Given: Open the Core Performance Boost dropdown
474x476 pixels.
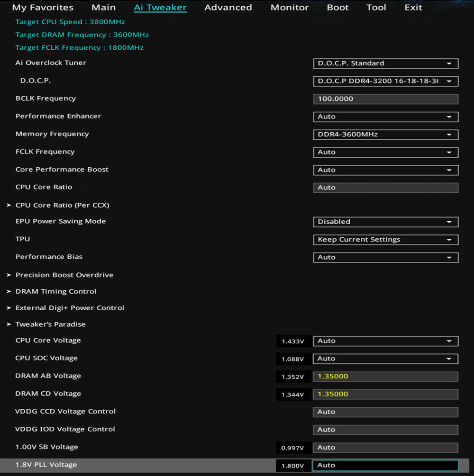Looking at the screenshot, I should click(385, 170).
